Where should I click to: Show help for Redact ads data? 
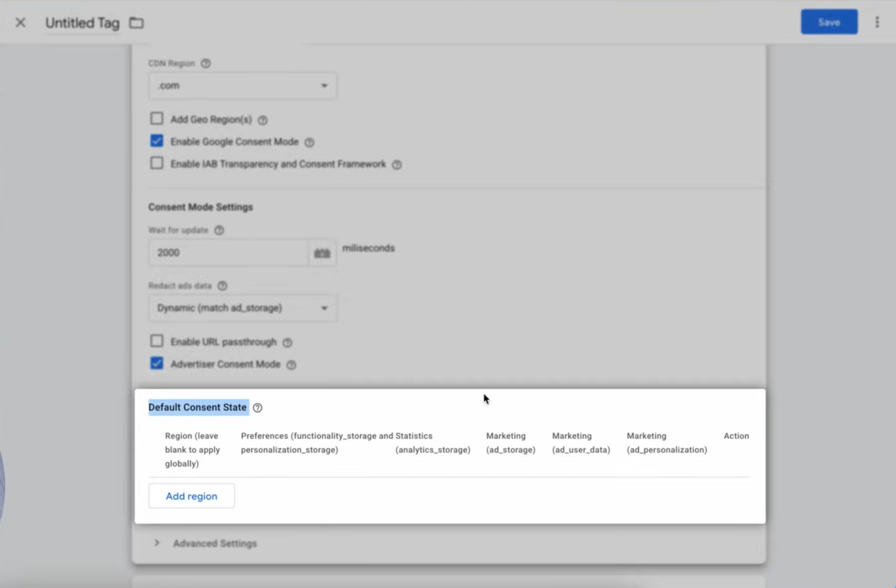(222, 286)
